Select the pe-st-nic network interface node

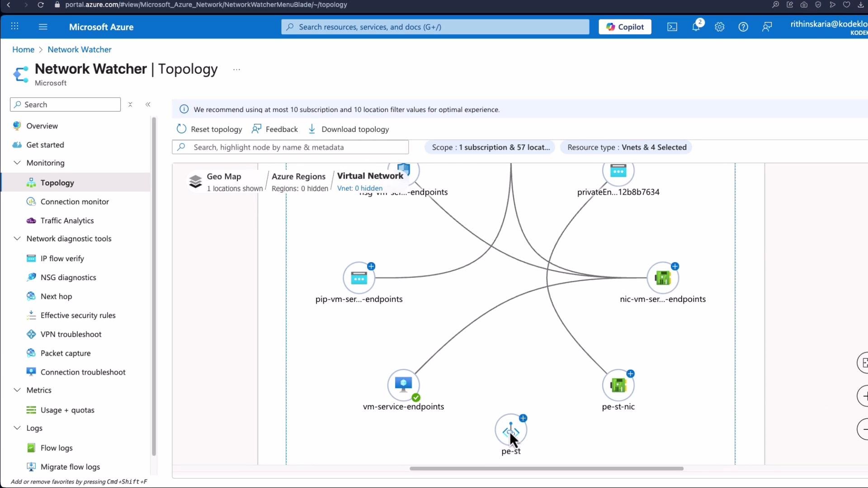pos(618,385)
